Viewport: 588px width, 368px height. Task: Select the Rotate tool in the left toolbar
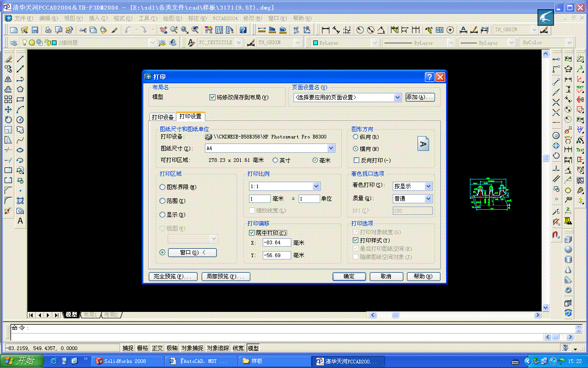pyautogui.click(x=8, y=120)
